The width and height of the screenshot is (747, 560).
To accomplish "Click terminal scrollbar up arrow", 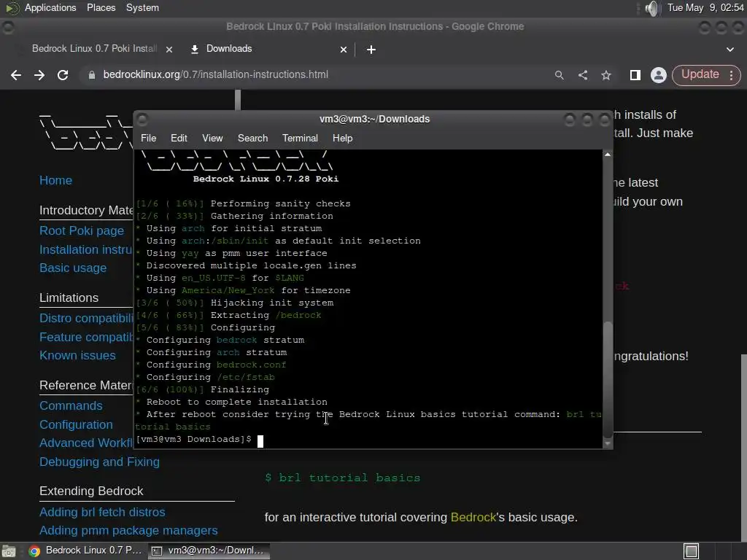I will tap(608, 155).
